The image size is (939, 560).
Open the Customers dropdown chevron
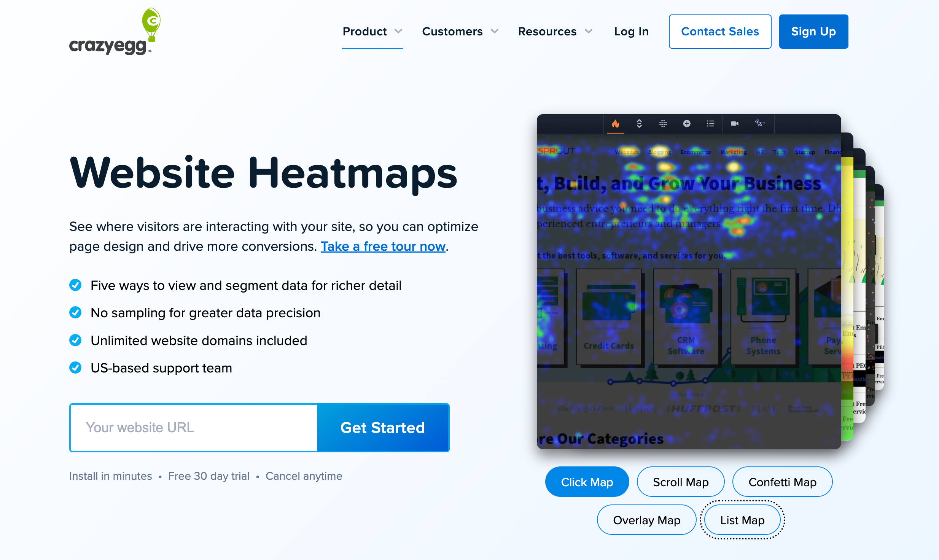pyautogui.click(x=494, y=32)
